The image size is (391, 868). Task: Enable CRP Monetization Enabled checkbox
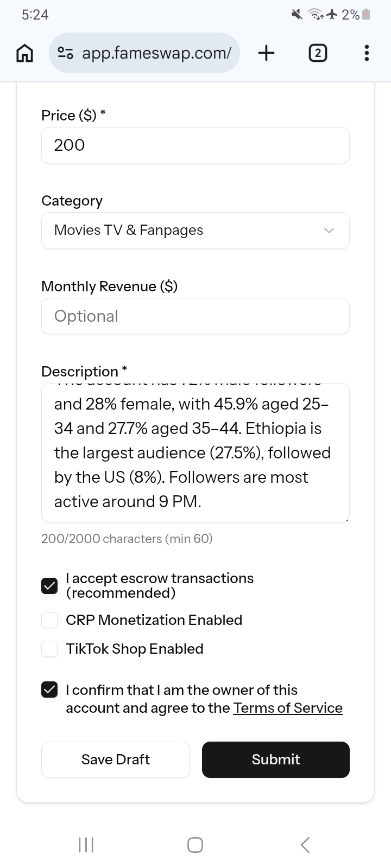point(49,620)
